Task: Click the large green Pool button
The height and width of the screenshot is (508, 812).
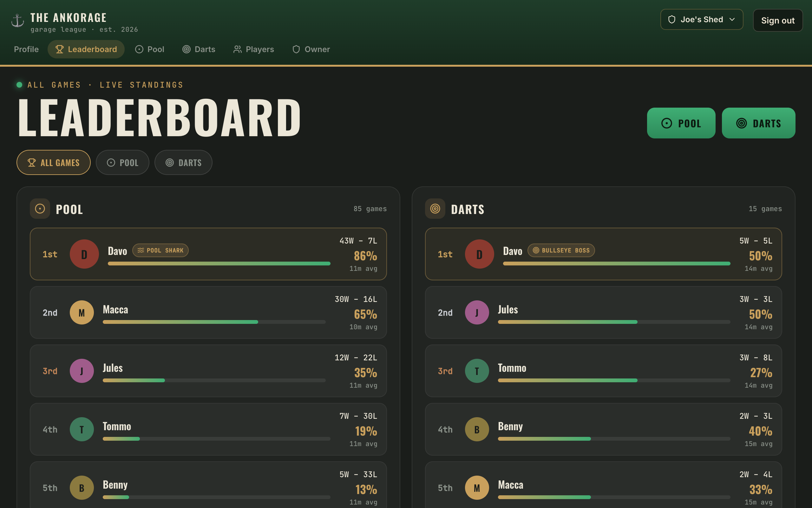Action: pos(681,123)
